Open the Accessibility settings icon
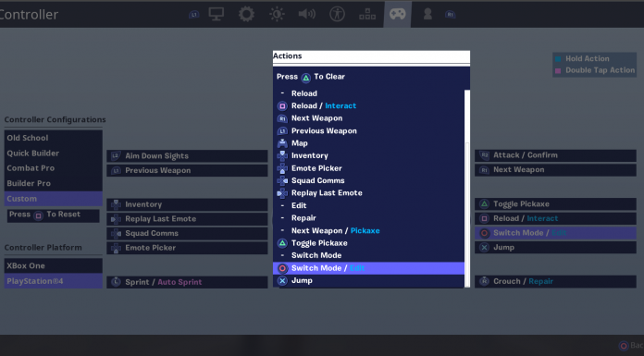This screenshot has width=644, height=356. pyautogui.click(x=337, y=14)
